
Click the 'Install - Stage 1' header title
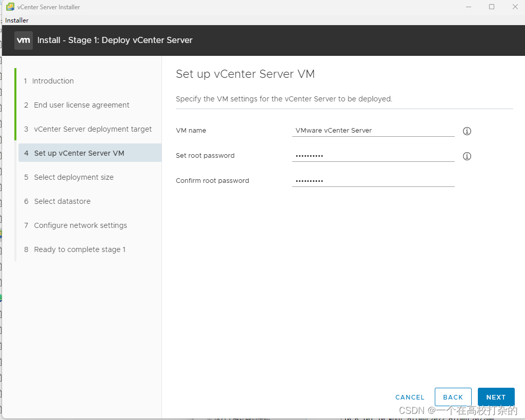click(115, 40)
